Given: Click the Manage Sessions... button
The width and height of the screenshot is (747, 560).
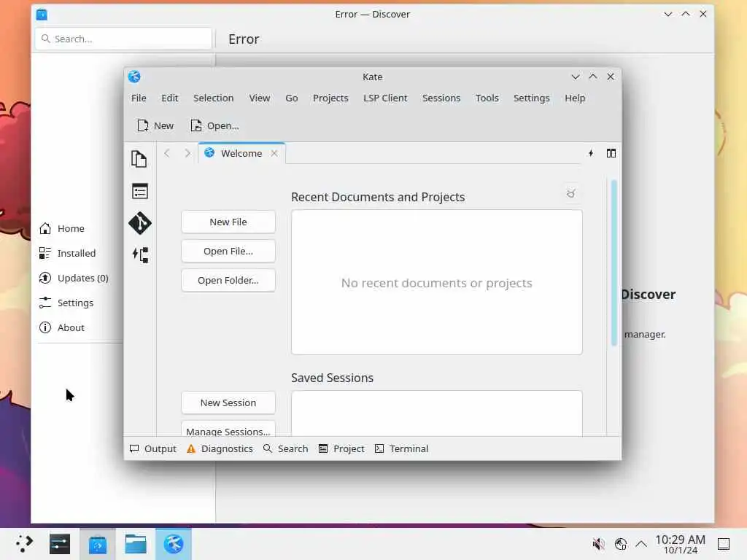Looking at the screenshot, I should 228,429.
